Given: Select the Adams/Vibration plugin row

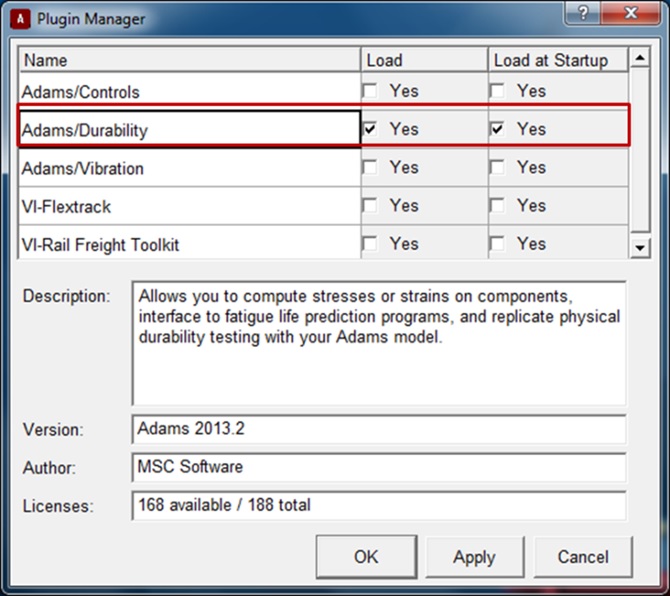Looking at the screenshot, I should point(84,168).
